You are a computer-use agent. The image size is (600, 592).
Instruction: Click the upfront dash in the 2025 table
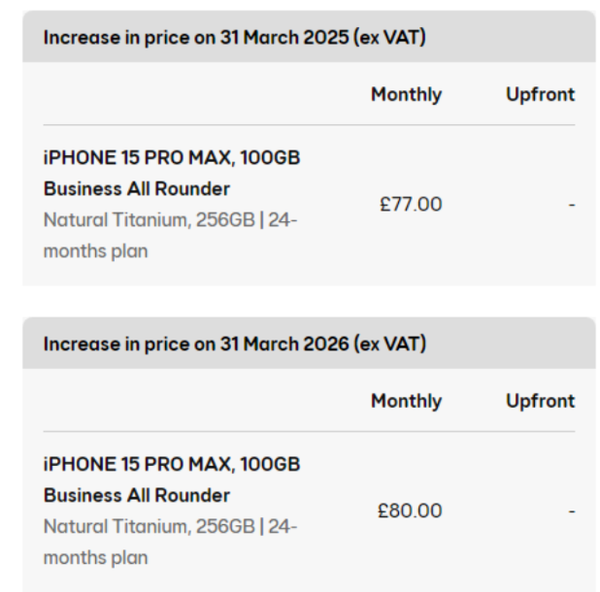pyautogui.click(x=571, y=205)
